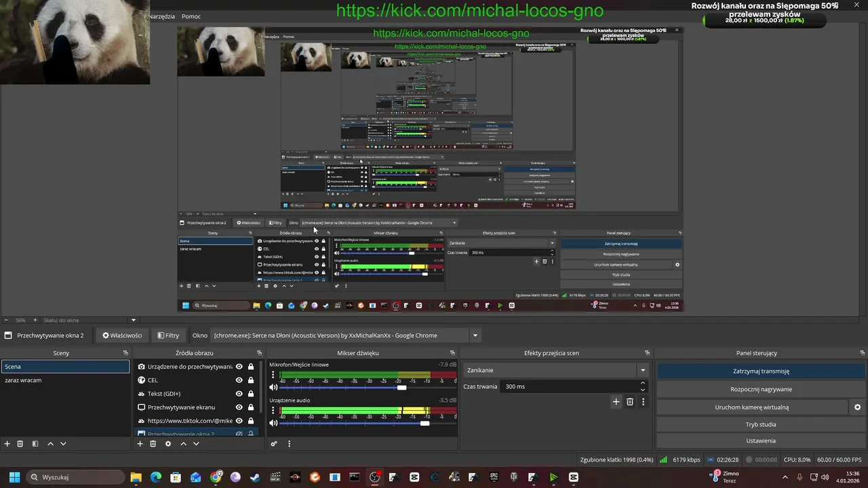Unlock the CEL source
Viewport: 868px width, 488px height.
pos(251,380)
